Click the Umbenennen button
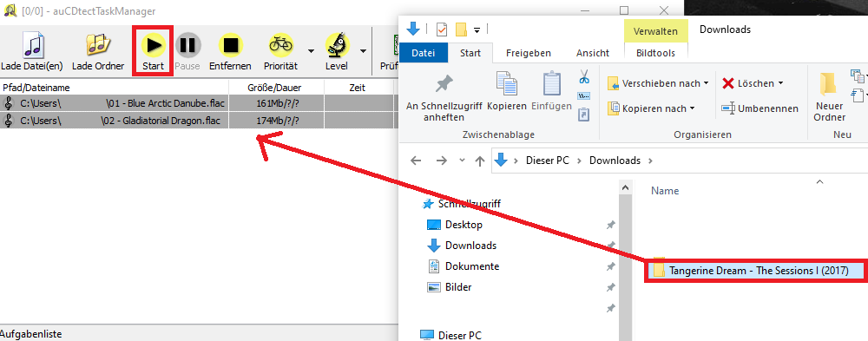This screenshot has width=868, height=341. (x=760, y=108)
